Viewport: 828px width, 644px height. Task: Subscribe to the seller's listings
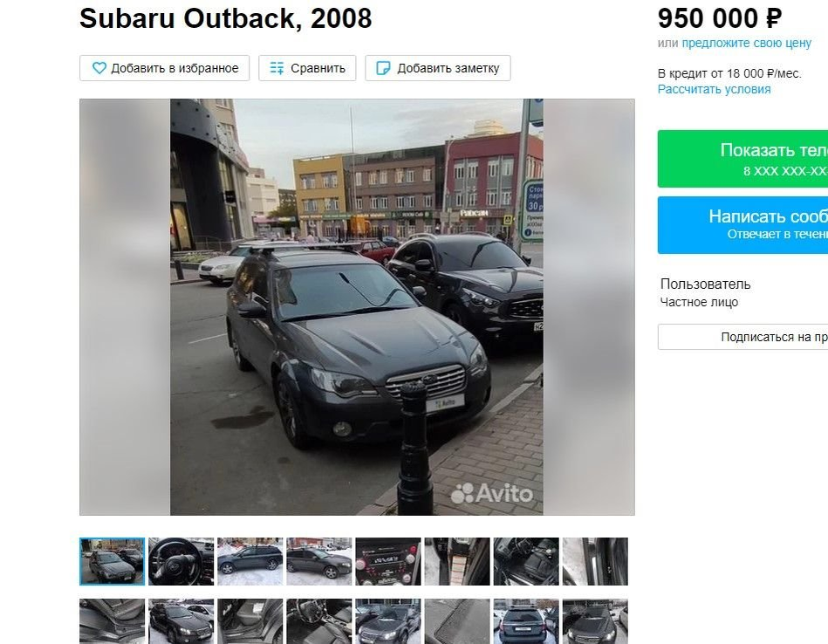[742, 337]
